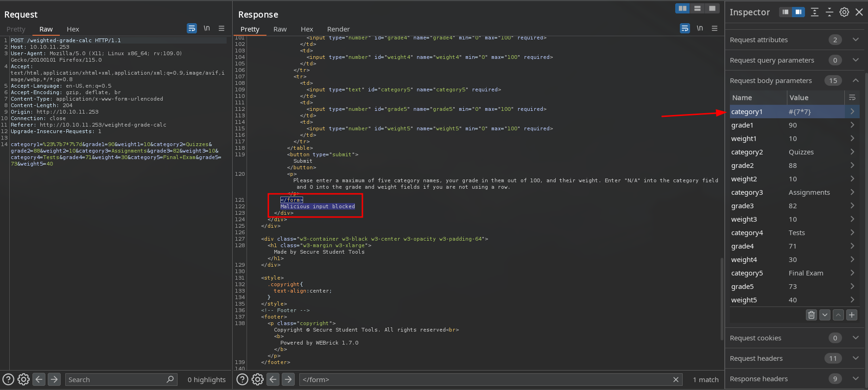Switch Request view to Raw tab

[46, 29]
